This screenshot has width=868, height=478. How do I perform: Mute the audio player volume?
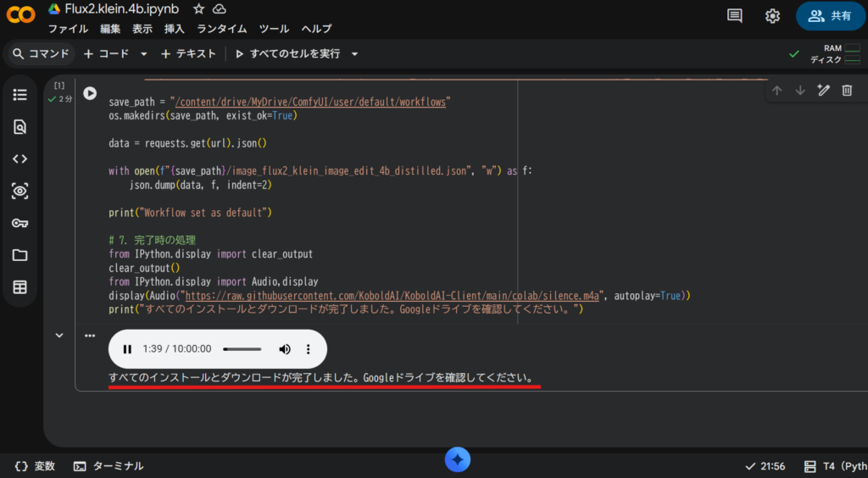click(285, 349)
